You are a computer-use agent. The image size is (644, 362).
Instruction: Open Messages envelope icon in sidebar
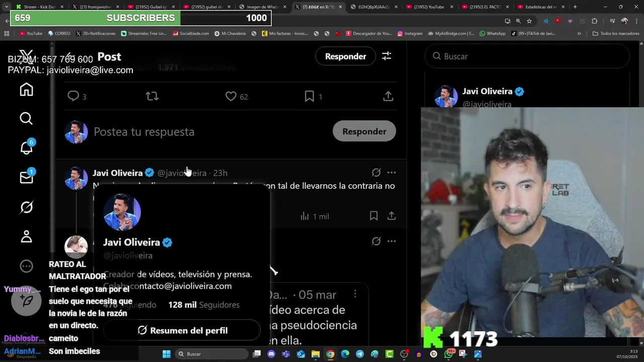coord(26,177)
